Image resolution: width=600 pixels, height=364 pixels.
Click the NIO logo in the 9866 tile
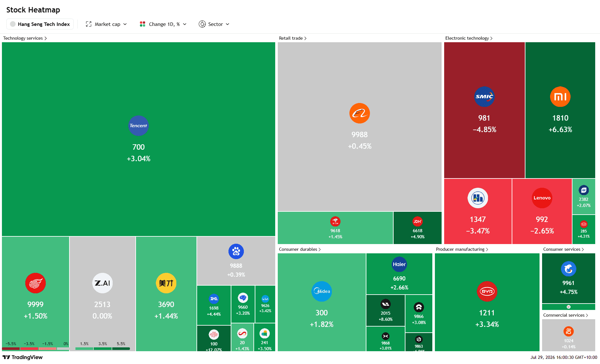419,307
